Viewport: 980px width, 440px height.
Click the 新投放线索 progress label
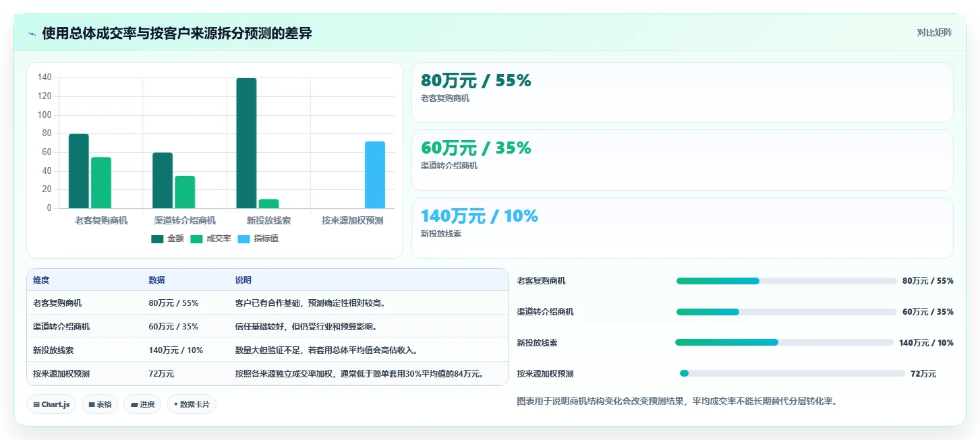[538, 343]
